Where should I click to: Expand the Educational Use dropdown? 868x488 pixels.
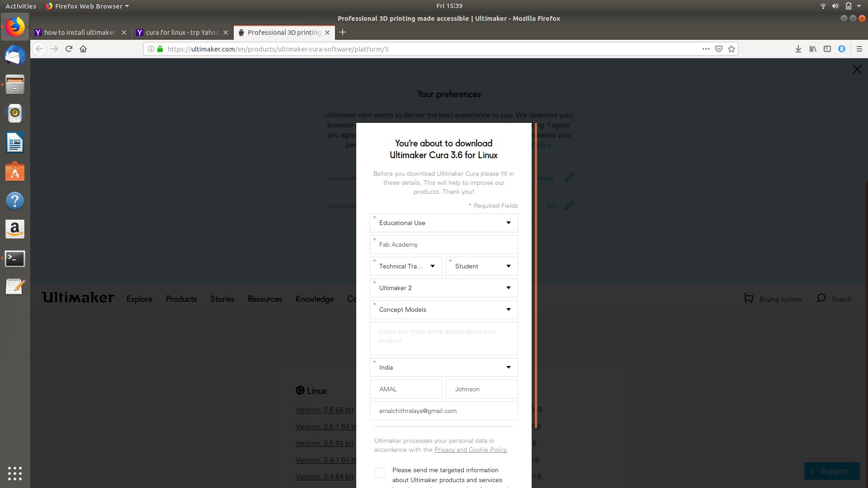point(443,223)
